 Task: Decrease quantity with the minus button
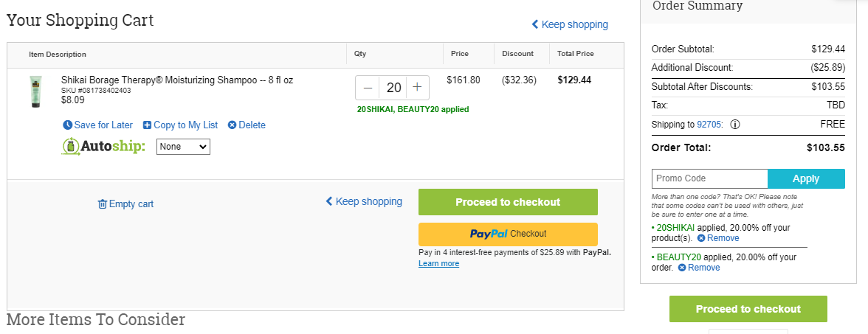pos(368,87)
